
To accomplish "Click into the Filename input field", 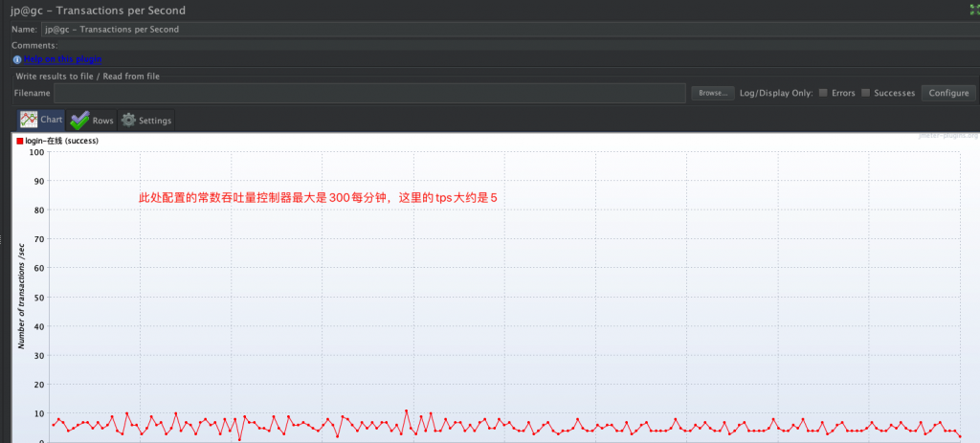I will [368, 93].
